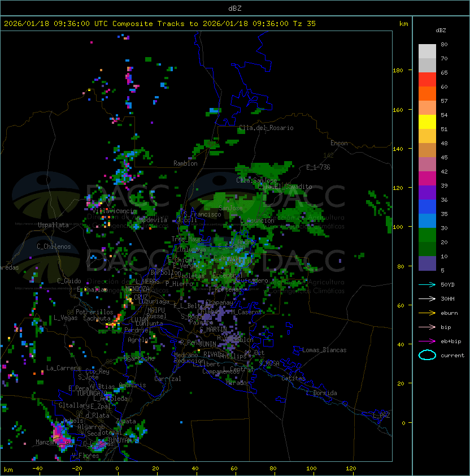The height and width of the screenshot is (476, 470).
Task: Click 'Capdevila' on the map
Action: 152,220
